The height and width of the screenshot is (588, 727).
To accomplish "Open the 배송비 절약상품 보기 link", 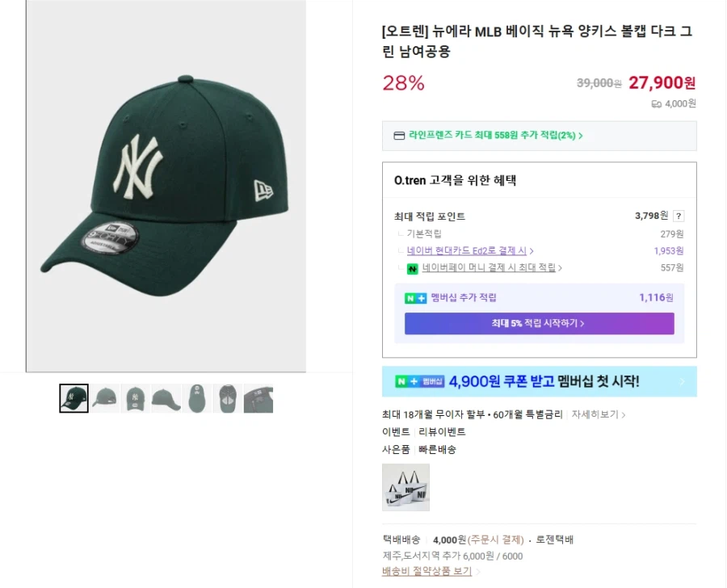I will [x=426, y=571].
